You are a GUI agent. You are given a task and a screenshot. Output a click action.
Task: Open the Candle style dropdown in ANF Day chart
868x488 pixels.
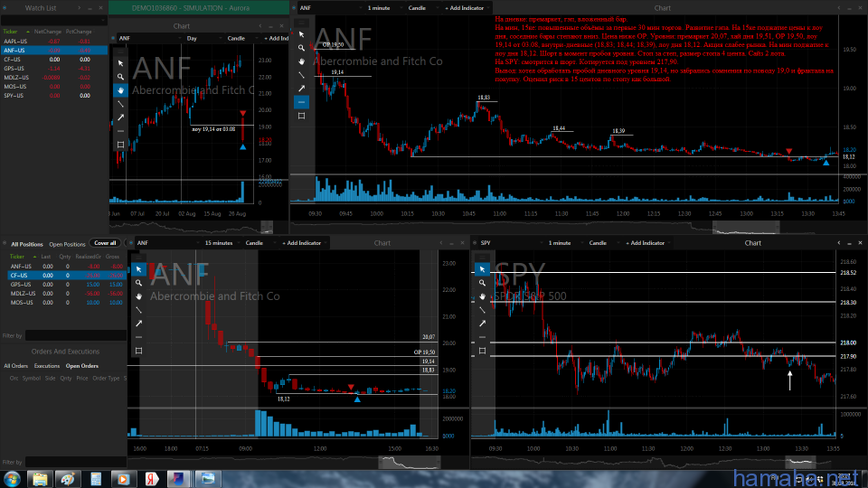pos(242,38)
